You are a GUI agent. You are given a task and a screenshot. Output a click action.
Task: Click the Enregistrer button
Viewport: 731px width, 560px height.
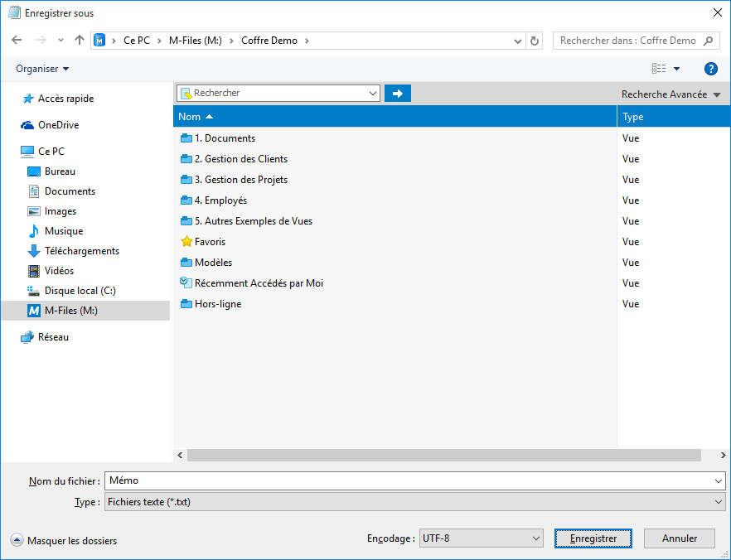click(593, 538)
